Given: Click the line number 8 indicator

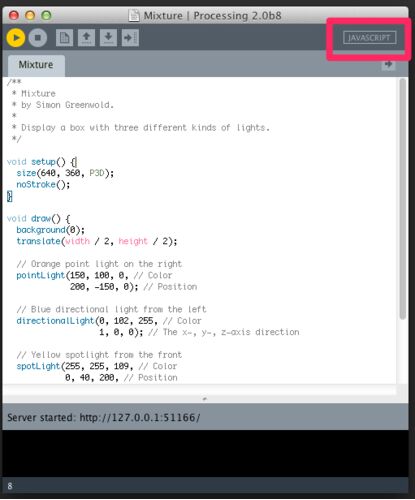Looking at the screenshot, I should click(x=10, y=486).
